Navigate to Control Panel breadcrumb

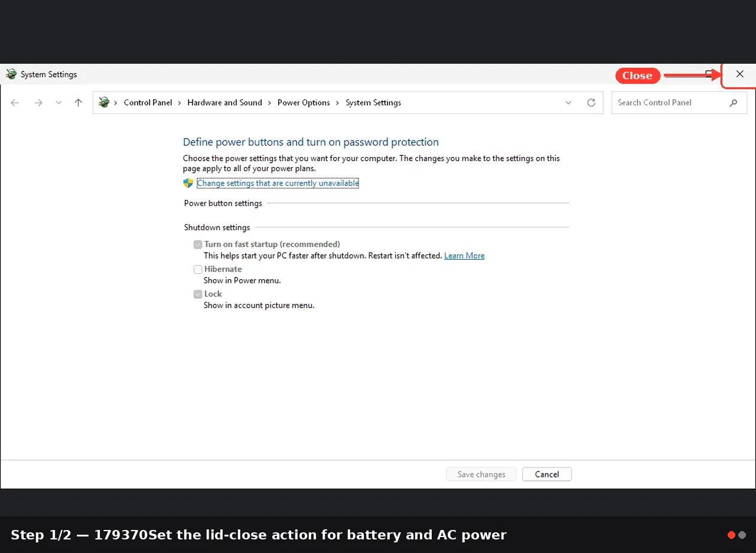pos(148,103)
